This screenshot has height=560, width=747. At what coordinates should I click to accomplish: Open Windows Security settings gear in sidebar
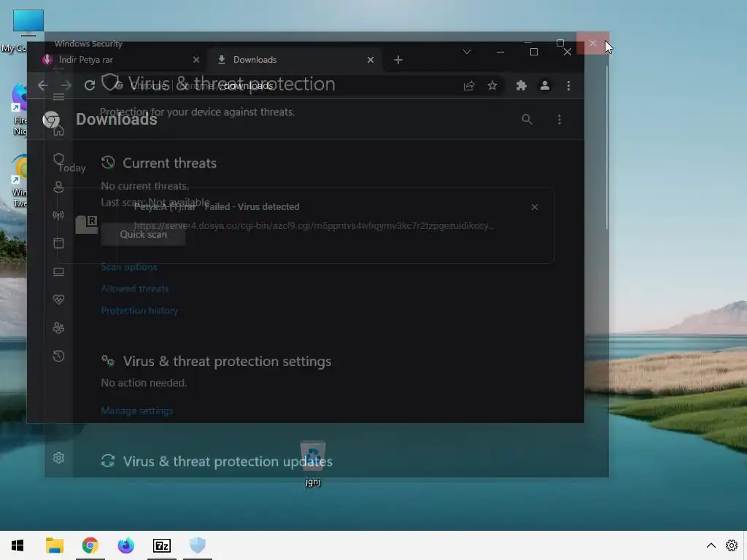tap(58, 458)
